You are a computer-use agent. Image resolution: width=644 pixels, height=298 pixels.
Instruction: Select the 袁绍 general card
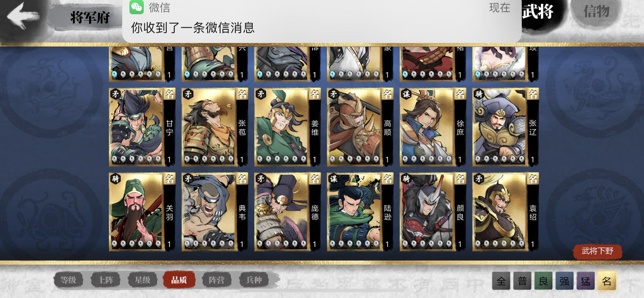506,212
